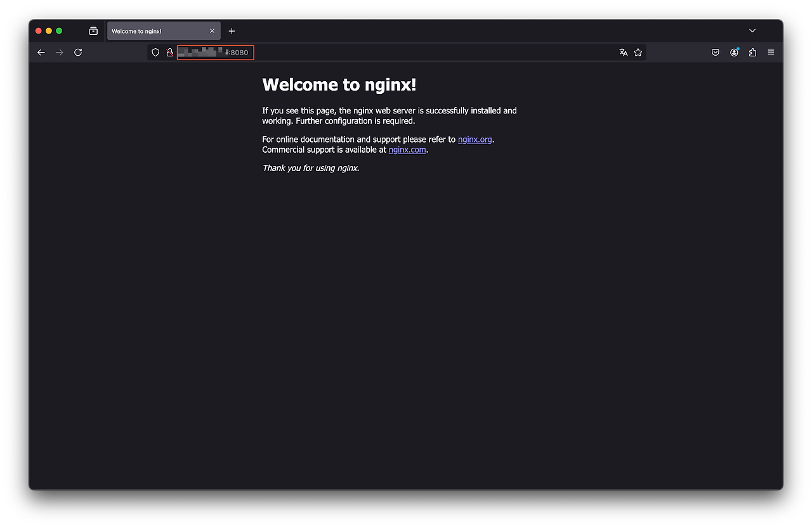812x528 pixels.
Task: Reload the current page
Action: pos(78,53)
